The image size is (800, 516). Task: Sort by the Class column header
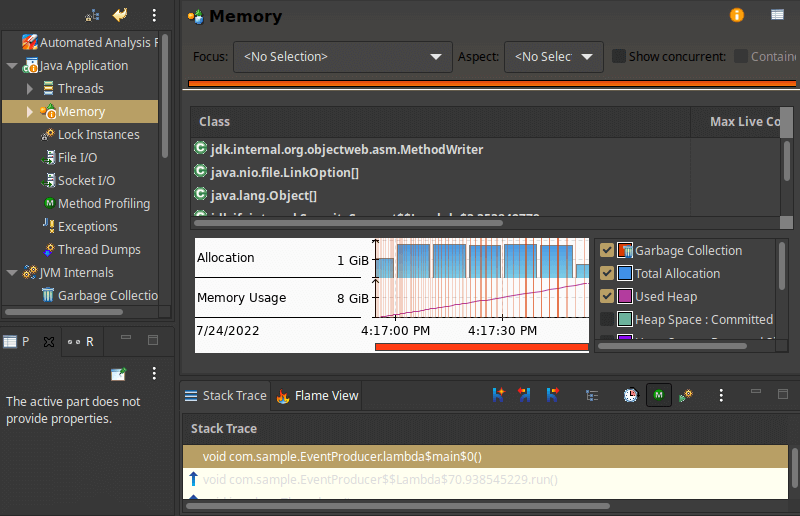440,121
